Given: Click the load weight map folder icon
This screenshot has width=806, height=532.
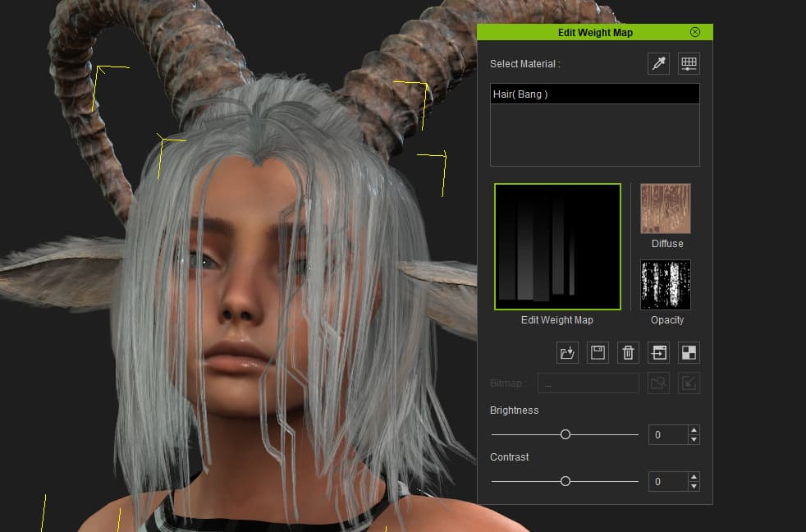Looking at the screenshot, I should tap(567, 353).
